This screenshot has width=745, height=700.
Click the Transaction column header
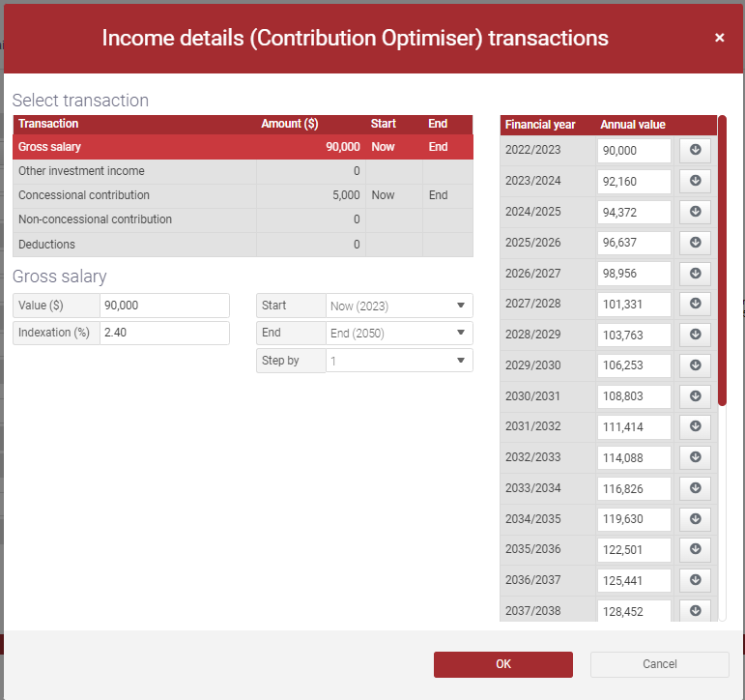click(48, 124)
